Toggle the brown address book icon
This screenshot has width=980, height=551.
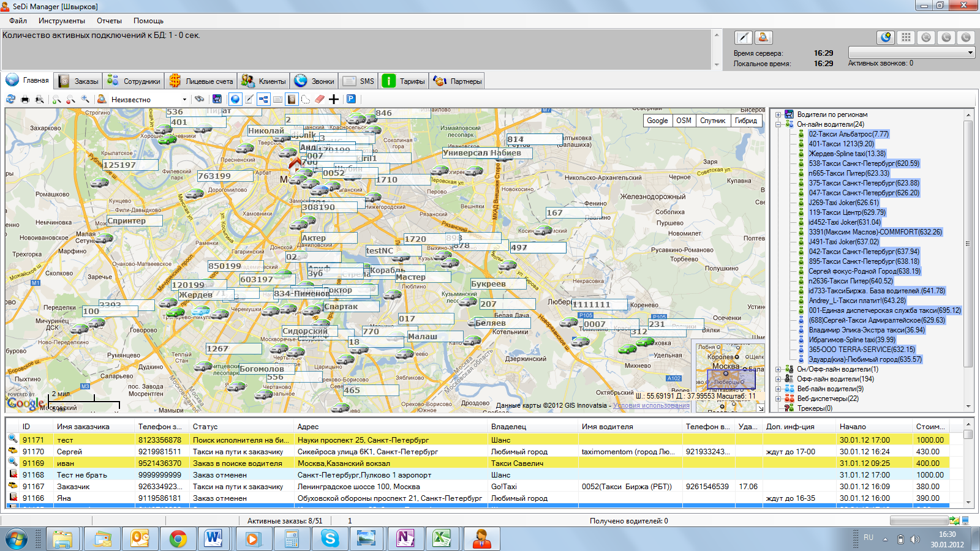coord(292,99)
